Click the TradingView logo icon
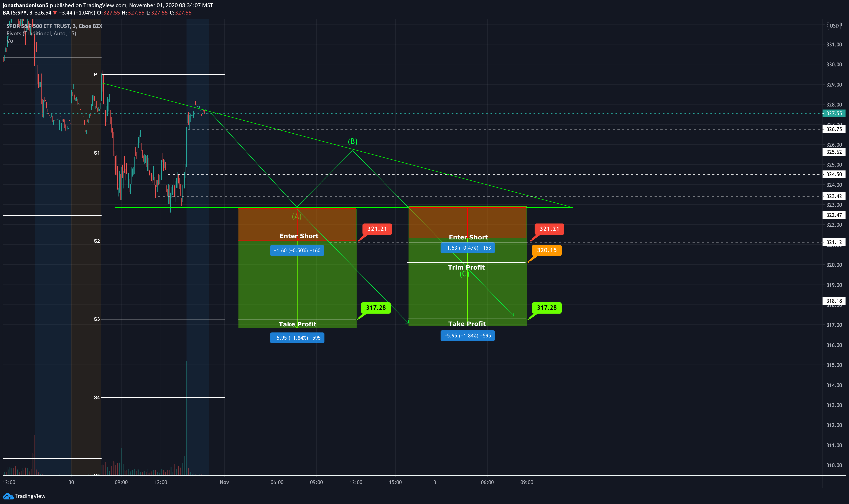849x504 pixels. [8, 496]
